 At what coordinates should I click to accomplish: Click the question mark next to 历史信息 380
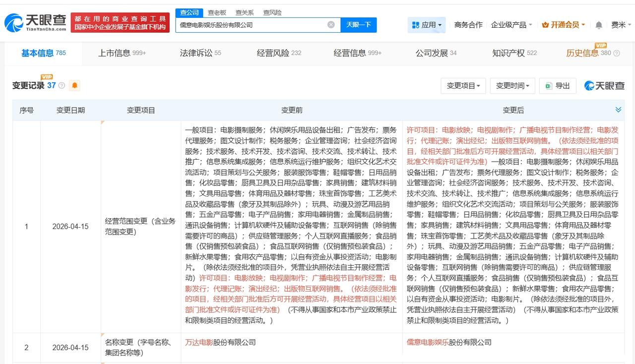pyautogui.click(x=617, y=53)
